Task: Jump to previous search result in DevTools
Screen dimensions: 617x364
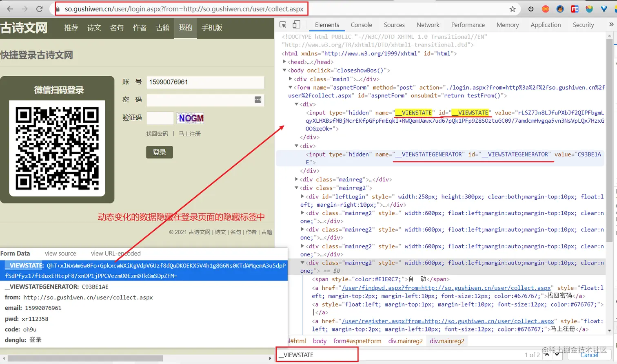Action: (x=547, y=355)
